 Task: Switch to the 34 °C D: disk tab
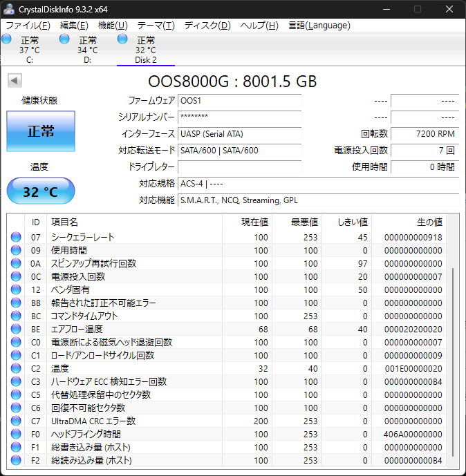click(88, 50)
